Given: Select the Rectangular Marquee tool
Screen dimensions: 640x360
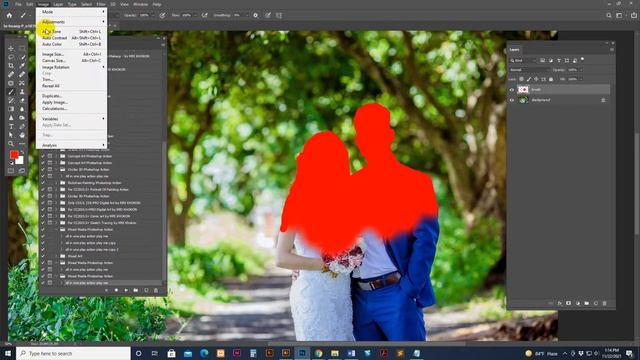Looking at the screenshot, I should point(22,48).
